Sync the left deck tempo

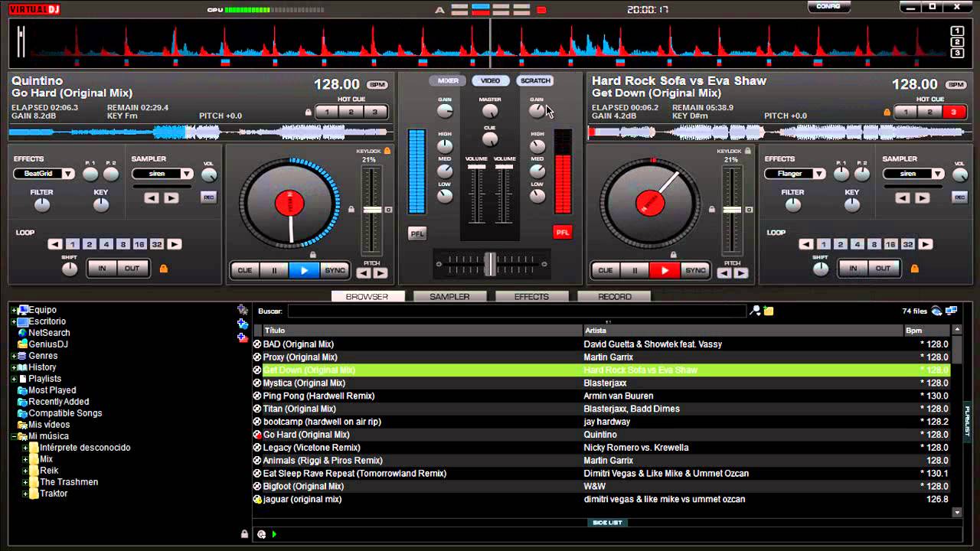(335, 270)
